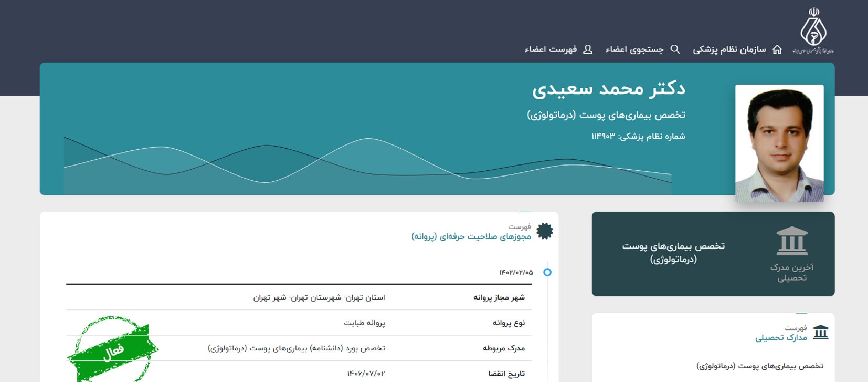The width and height of the screenshot is (868, 382).
Task: Open the مجوزهای صلاحیت حرفه‌ای (پروانه) heading
Action: click(471, 236)
